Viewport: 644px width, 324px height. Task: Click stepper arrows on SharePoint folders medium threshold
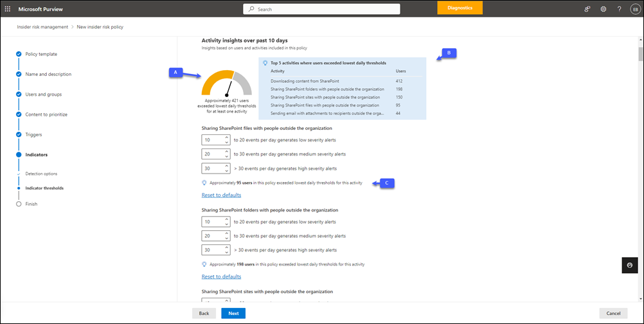[228, 236]
